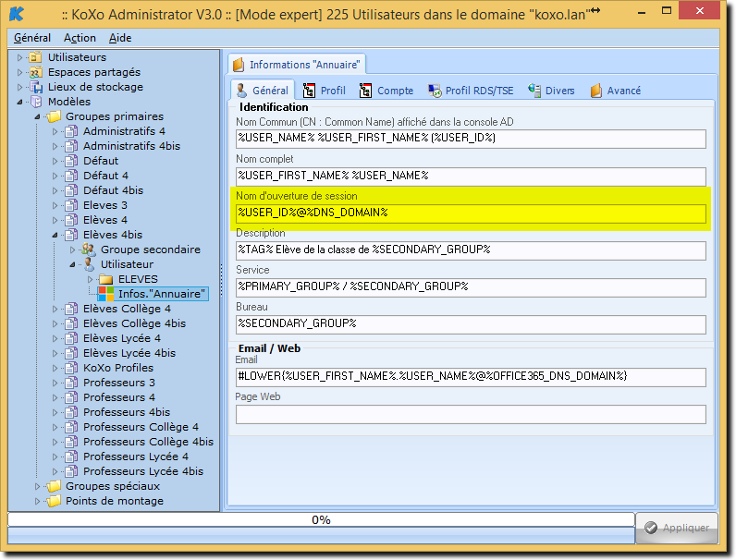The height and width of the screenshot is (560, 736).
Task: Click the Défaut model icon
Action: pyautogui.click(x=71, y=161)
